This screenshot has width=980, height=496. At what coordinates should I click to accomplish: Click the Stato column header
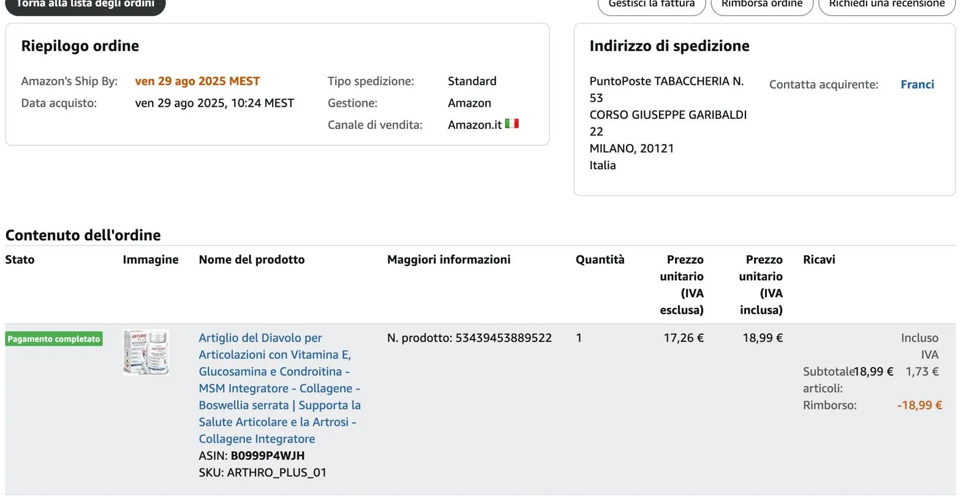(20, 259)
